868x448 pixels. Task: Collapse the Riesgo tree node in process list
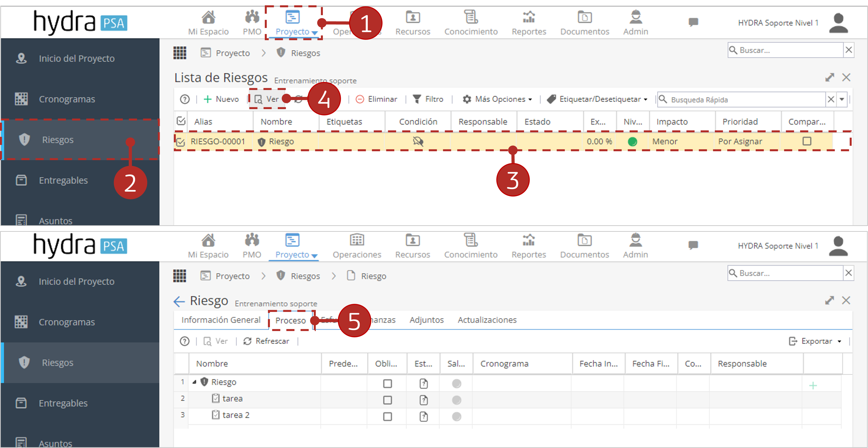(x=195, y=382)
